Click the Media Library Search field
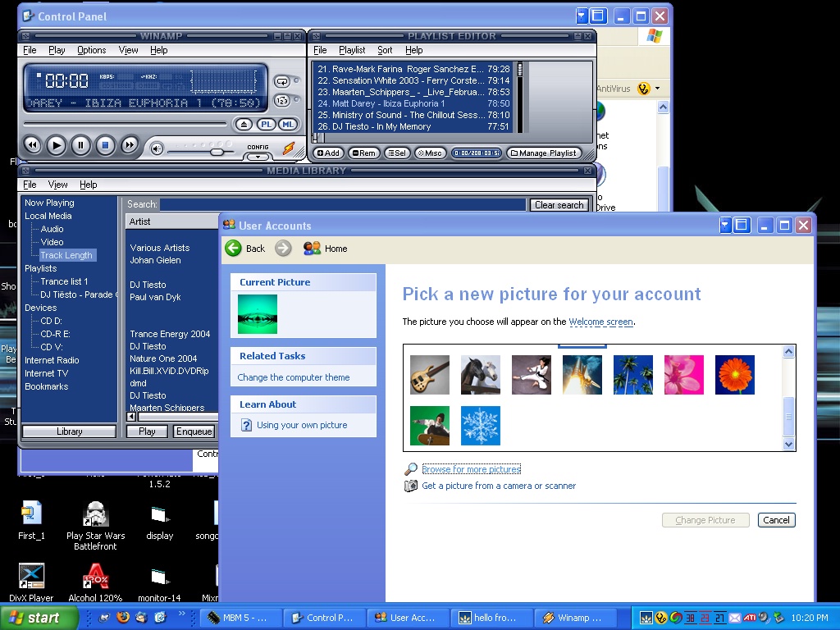The width and height of the screenshot is (840, 630). 343,204
